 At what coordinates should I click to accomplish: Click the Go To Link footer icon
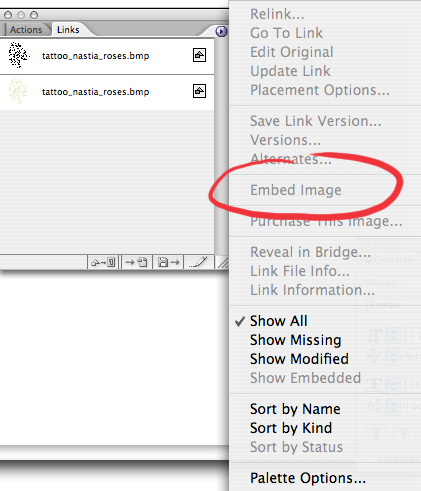point(136,262)
